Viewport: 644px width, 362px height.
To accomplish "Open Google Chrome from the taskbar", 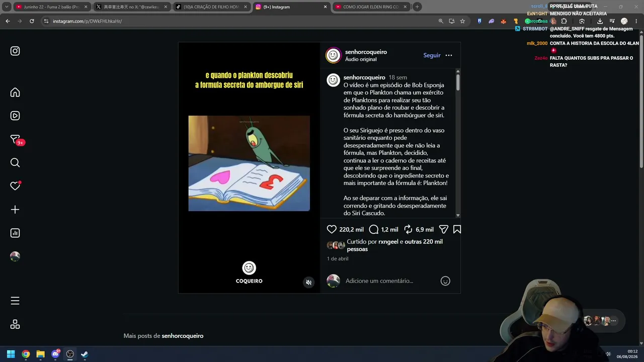I will [x=26, y=354].
